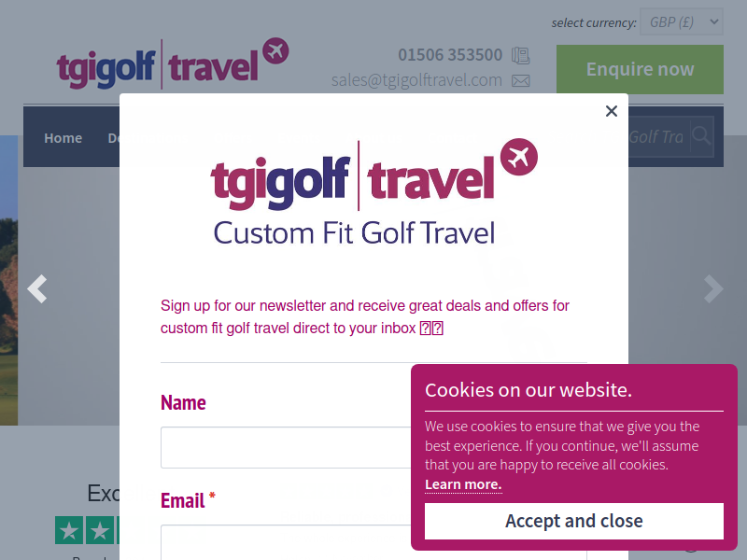This screenshot has width=747, height=560.
Task: Click the Enquire now button
Action: tap(640, 69)
